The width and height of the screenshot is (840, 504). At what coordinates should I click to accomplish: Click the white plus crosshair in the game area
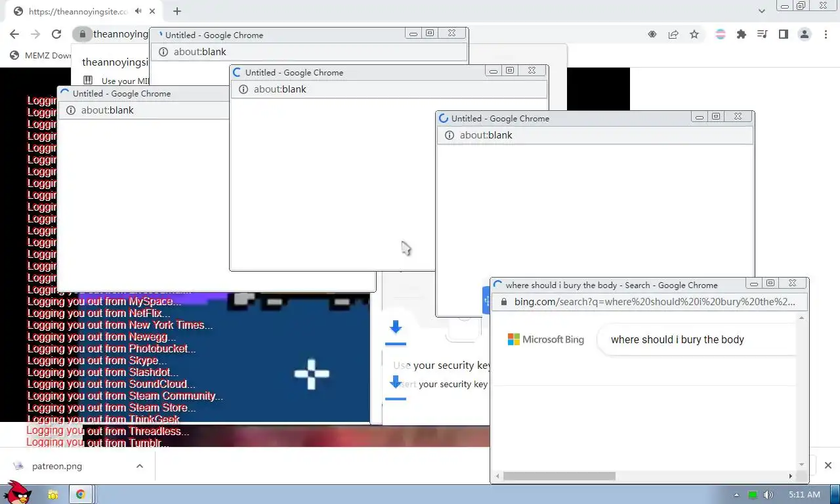tap(312, 374)
